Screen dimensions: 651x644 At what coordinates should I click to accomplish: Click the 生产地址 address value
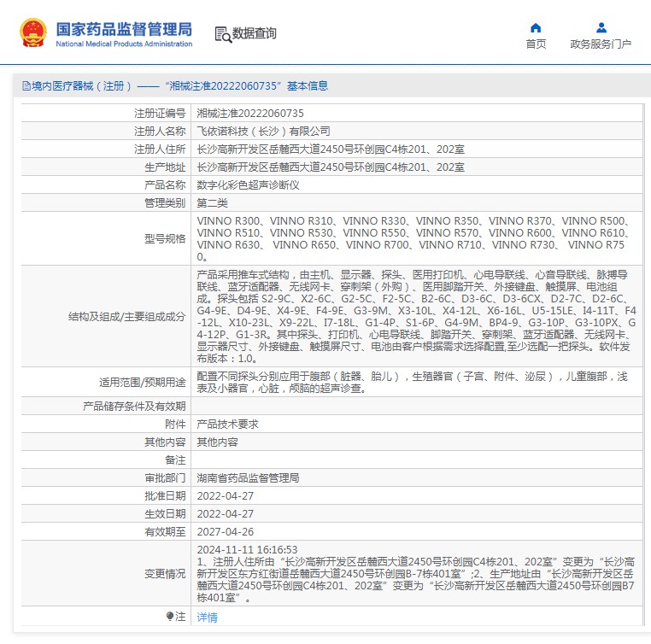coord(331,167)
